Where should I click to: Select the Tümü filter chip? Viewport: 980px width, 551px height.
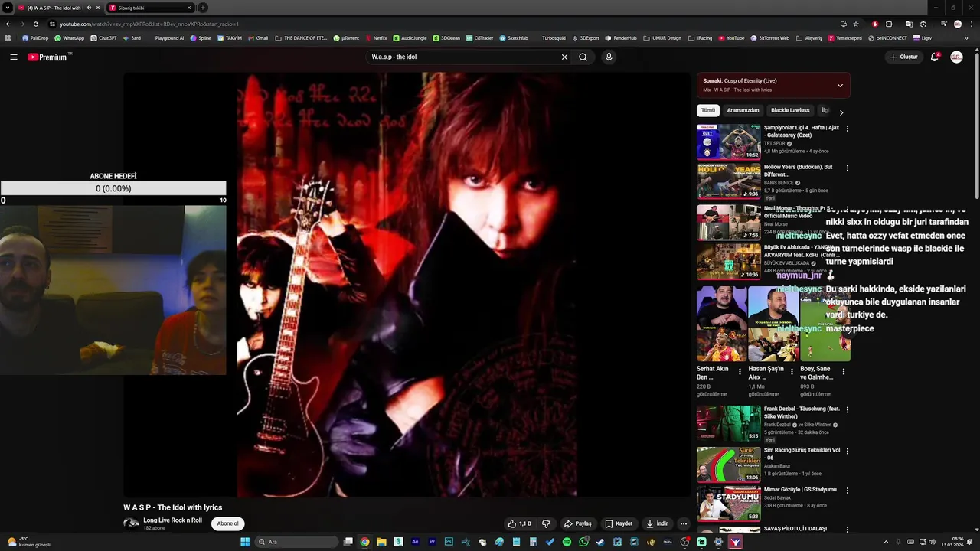pos(708,110)
